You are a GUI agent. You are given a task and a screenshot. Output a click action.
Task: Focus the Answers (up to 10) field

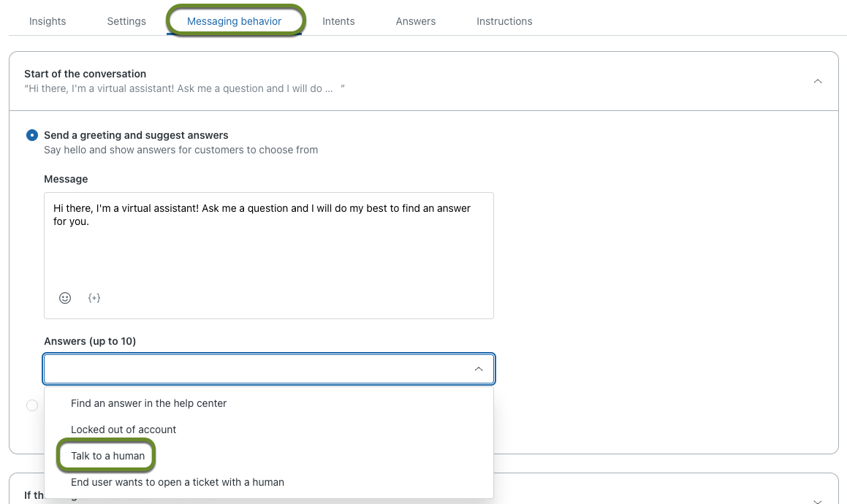click(x=256, y=370)
